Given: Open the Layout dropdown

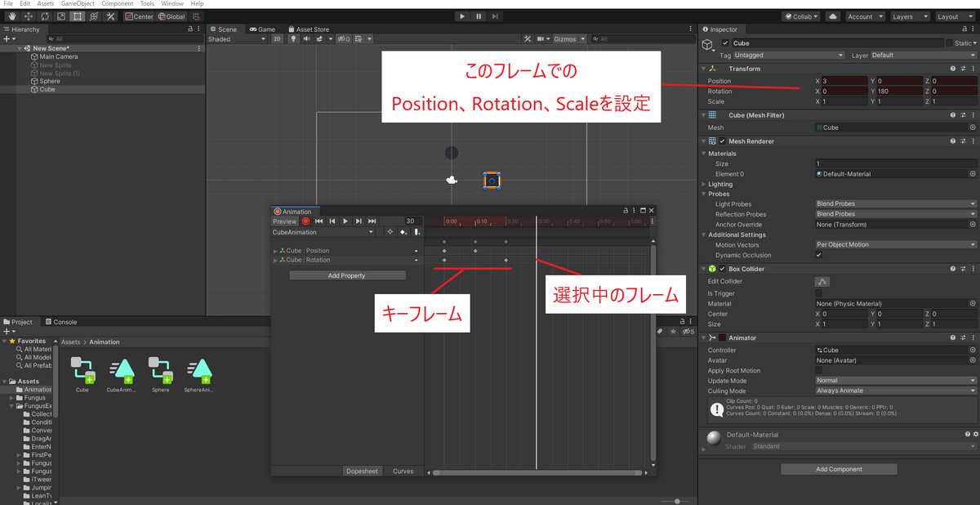Looking at the screenshot, I should pos(955,16).
